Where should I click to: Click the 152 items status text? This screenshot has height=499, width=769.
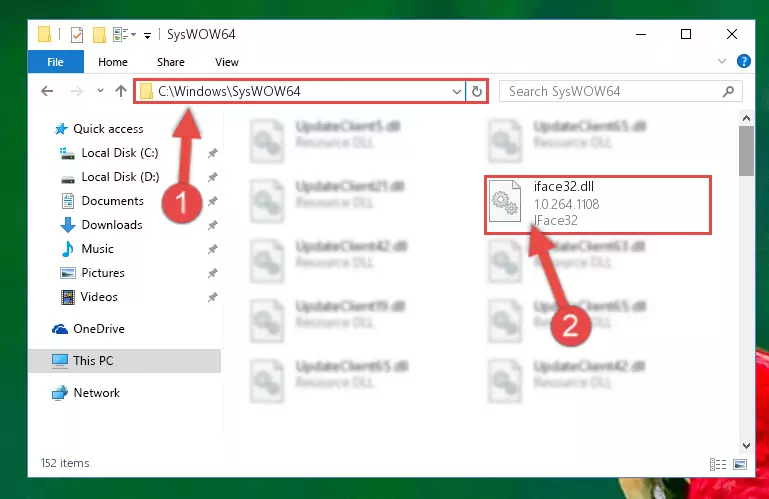tap(65, 463)
